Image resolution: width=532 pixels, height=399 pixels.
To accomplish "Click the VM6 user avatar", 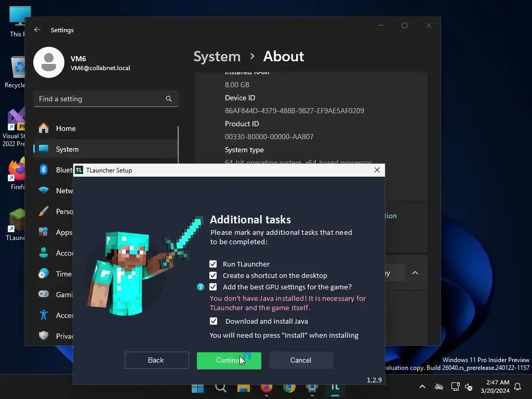I will tap(49, 62).
